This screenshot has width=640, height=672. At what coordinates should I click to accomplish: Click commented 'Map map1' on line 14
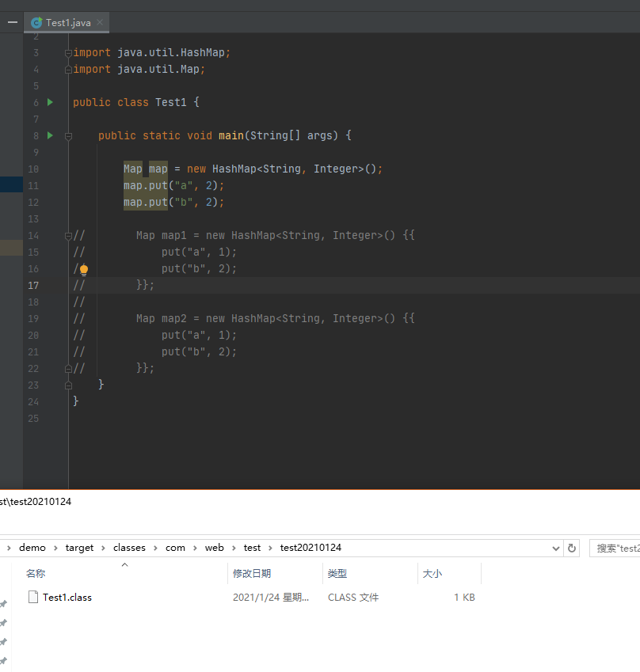tap(162, 235)
